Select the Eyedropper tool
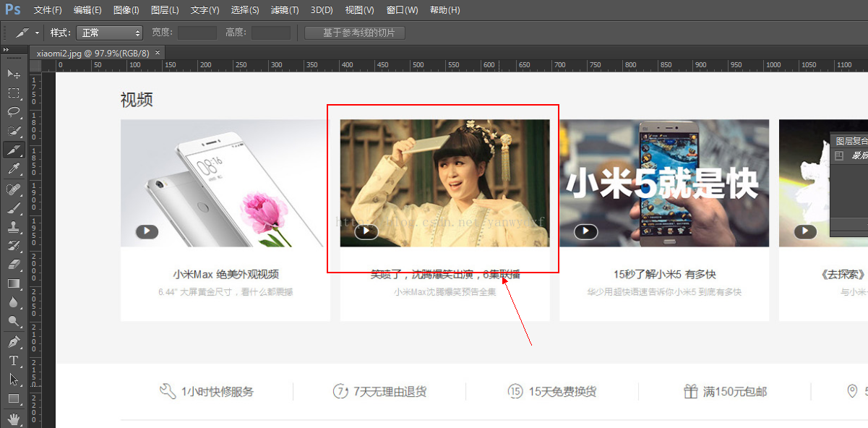This screenshot has height=428, width=868. 14,169
